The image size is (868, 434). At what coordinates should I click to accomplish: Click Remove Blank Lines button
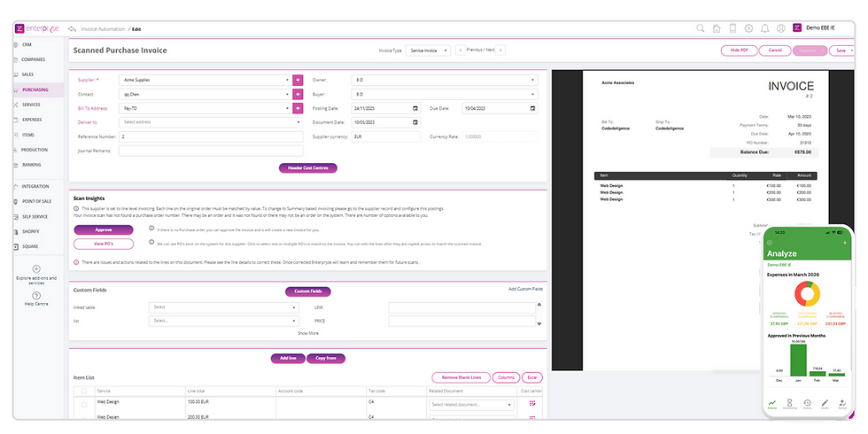point(461,377)
